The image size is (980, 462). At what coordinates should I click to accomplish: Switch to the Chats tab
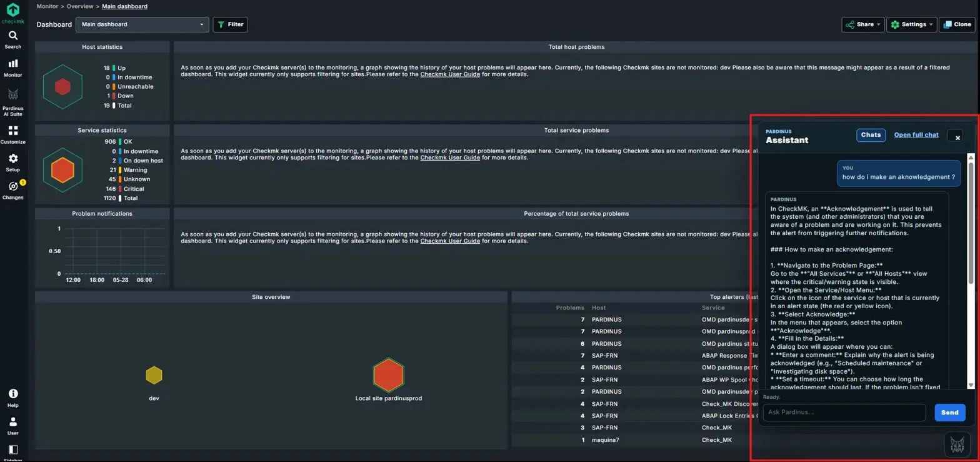tap(871, 135)
